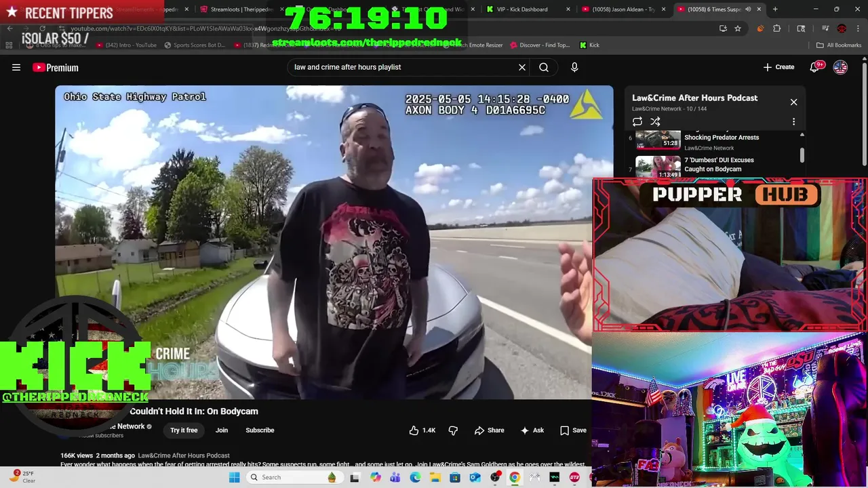Start voice search with the microphone
Viewport: 868px width, 488px height.
pos(574,67)
